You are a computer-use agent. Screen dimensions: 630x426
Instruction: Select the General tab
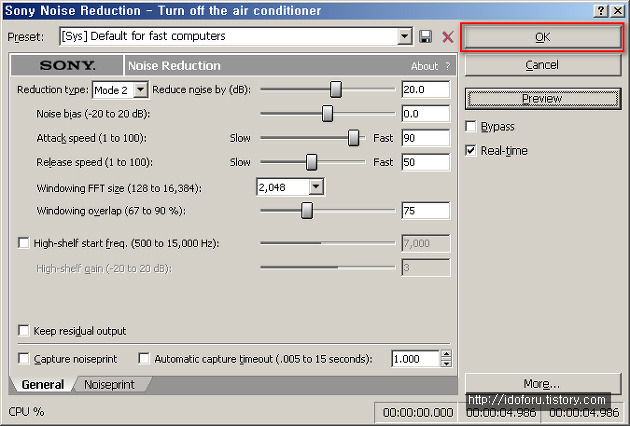(43, 385)
